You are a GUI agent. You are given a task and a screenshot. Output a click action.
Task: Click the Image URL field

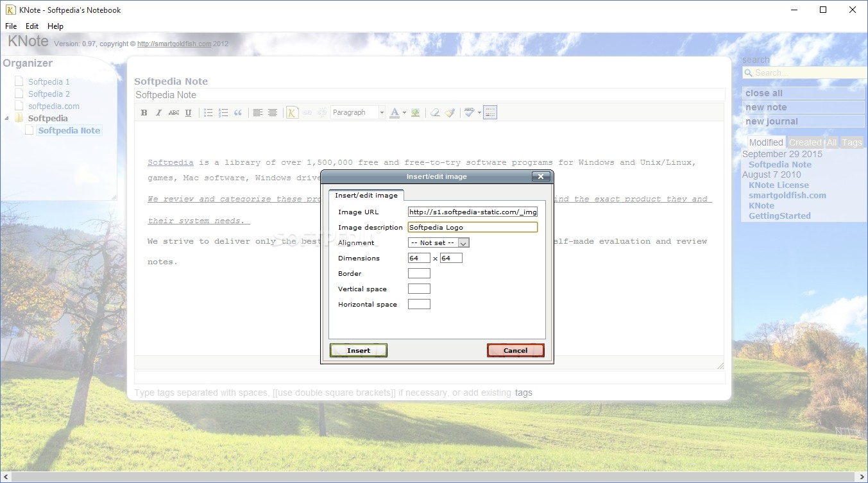[473, 212]
